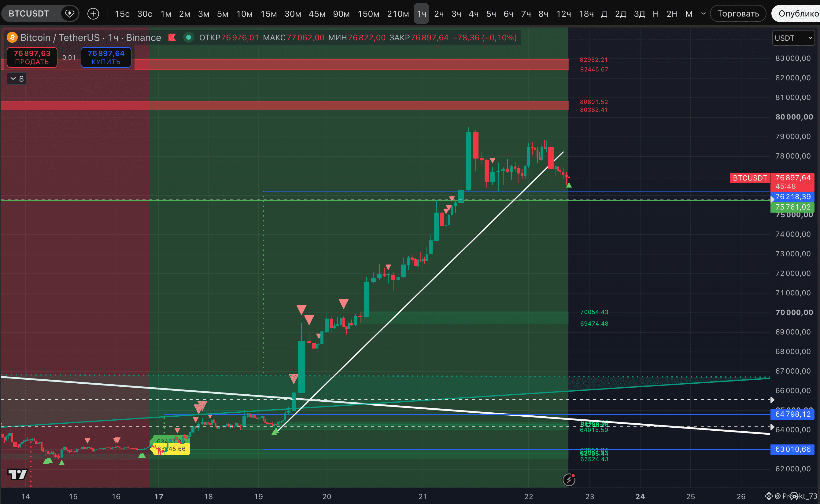This screenshot has width=820, height=504.
Task: Click the КУПИТЬ buy button
Action: click(x=106, y=57)
